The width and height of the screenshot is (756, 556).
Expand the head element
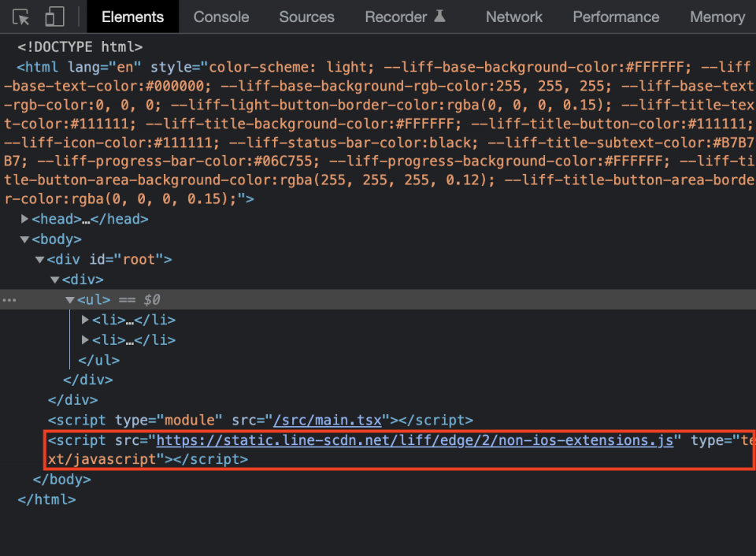(x=24, y=219)
